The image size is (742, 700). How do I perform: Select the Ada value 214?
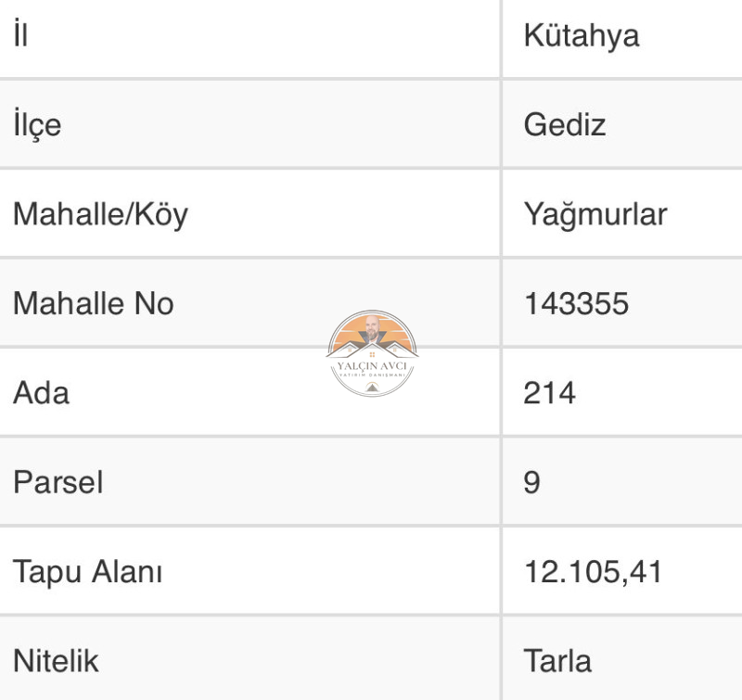[549, 392]
